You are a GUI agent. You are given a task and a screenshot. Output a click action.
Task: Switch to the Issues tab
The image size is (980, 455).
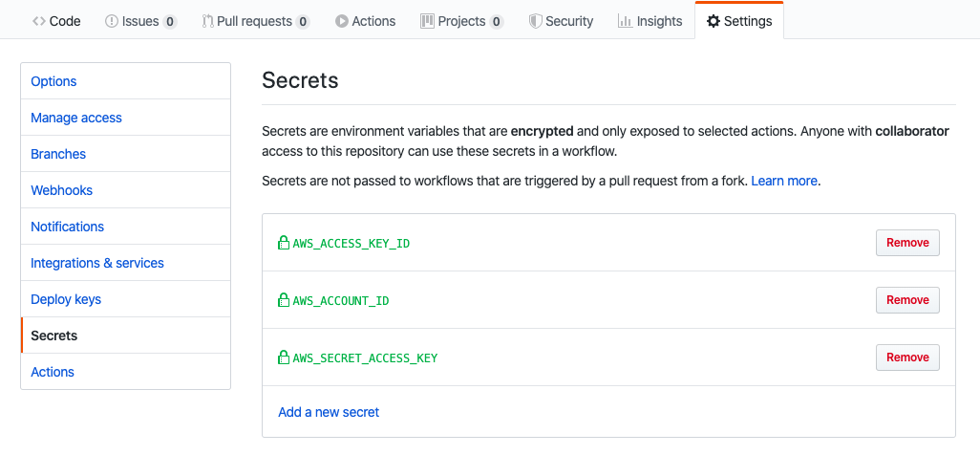point(140,21)
